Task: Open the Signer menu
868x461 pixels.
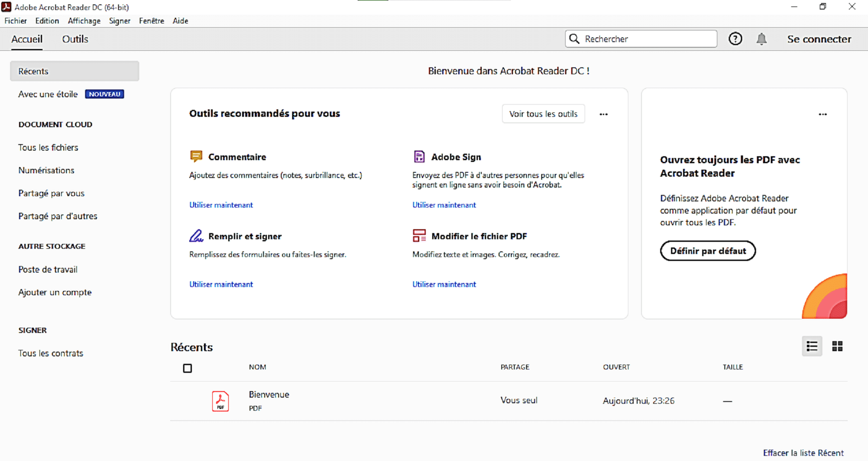Action: tap(120, 21)
